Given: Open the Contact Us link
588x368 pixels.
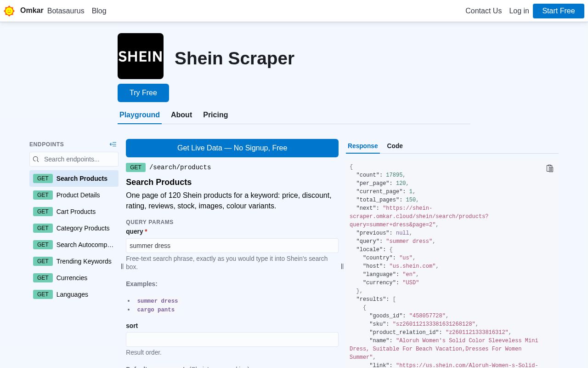Looking at the screenshot, I should tap(483, 11).
